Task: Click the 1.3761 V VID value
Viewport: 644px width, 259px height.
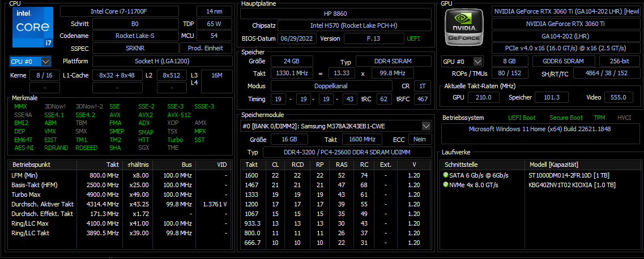Action: pos(215,204)
